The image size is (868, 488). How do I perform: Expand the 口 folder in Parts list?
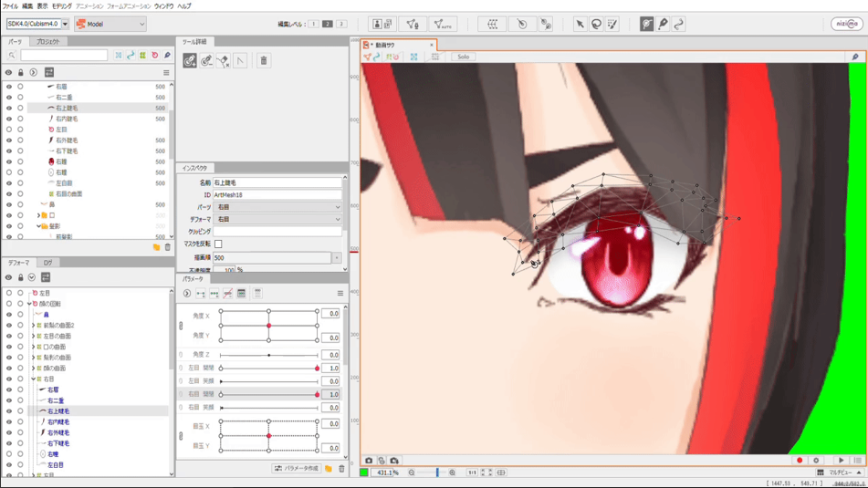click(x=38, y=215)
